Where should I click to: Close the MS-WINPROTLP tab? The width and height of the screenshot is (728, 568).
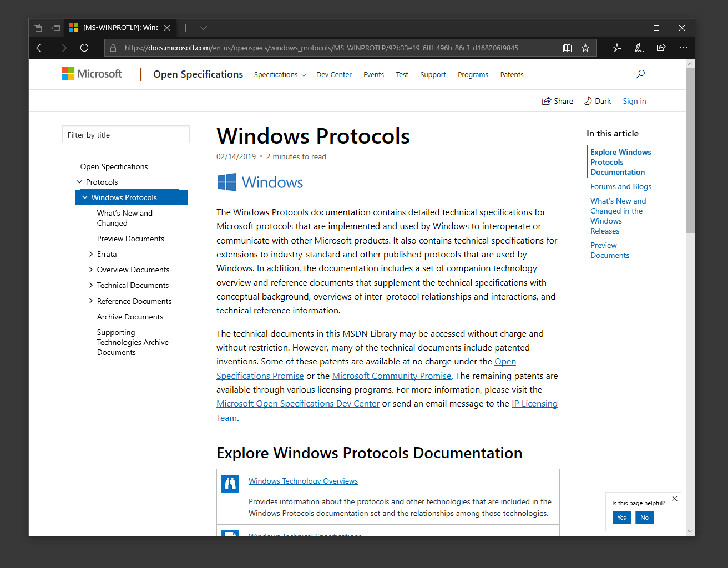[x=167, y=28]
